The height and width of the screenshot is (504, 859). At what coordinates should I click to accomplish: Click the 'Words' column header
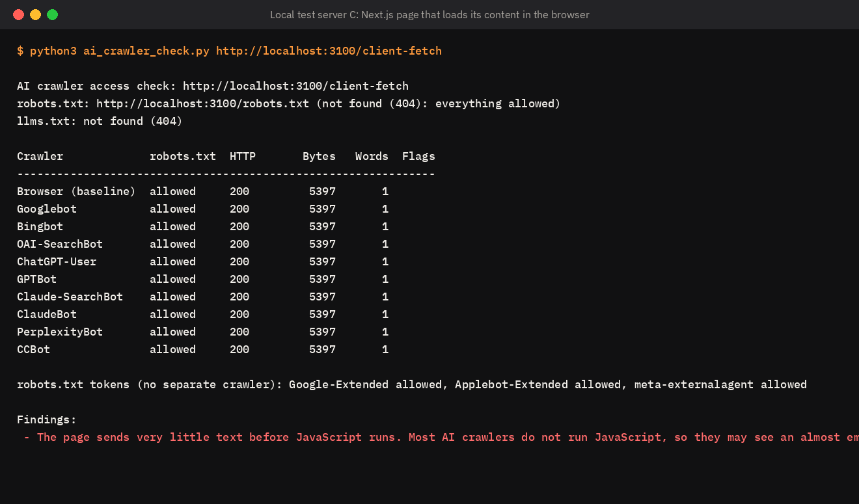372,156
